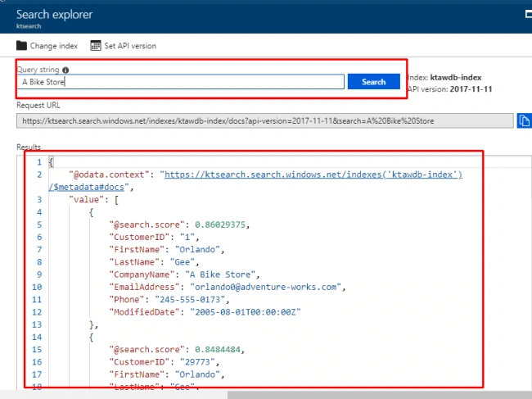Click the "value": [ line
This screenshot has height=399, width=532.
[x=93, y=200]
